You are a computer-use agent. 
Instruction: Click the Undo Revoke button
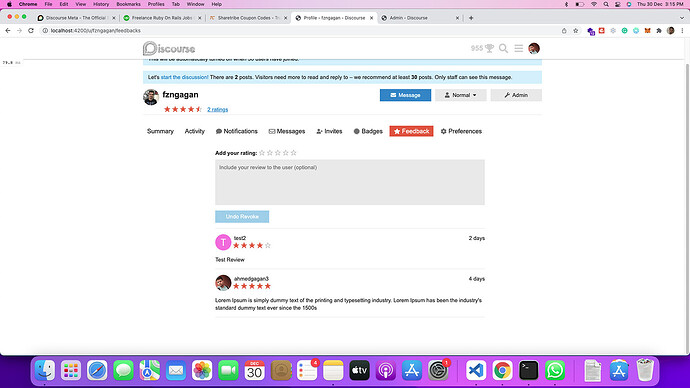click(242, 216)
